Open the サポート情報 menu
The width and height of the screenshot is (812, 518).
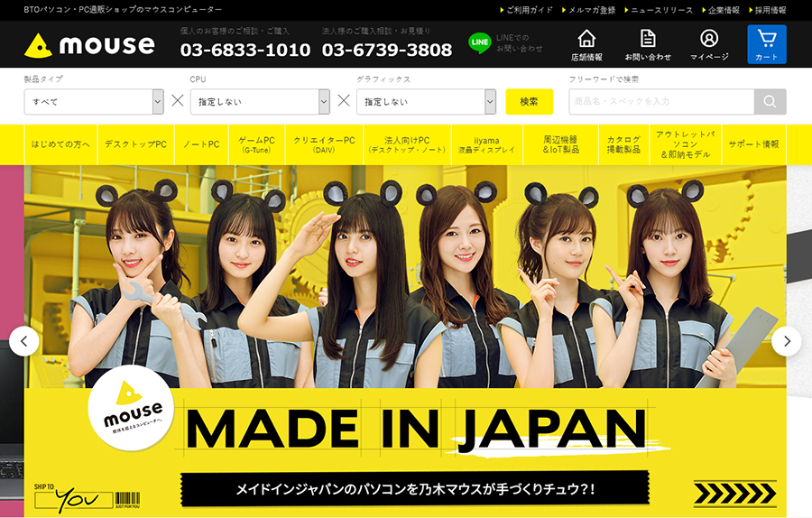tap(754, 144)
